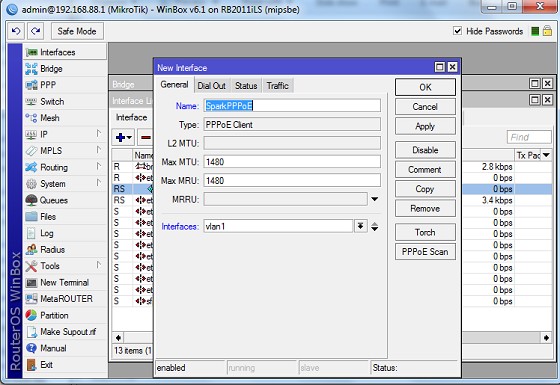Select the General tab

pyautogui.click(x=174, y=85)
